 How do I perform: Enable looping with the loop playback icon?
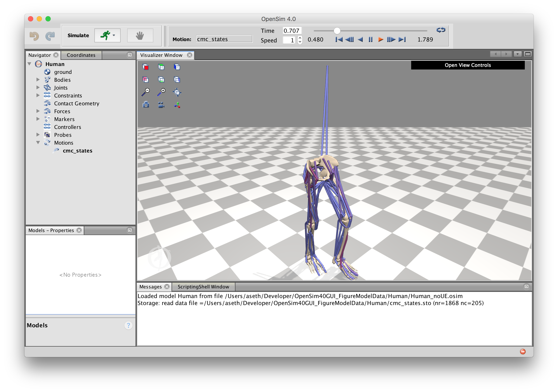pos(441,30)
